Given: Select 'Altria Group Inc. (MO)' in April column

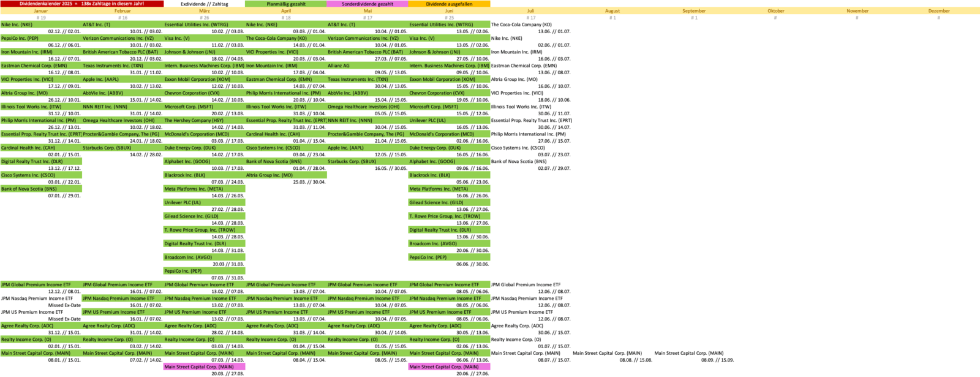Looking at the screenshot, I should click(286, 175).
